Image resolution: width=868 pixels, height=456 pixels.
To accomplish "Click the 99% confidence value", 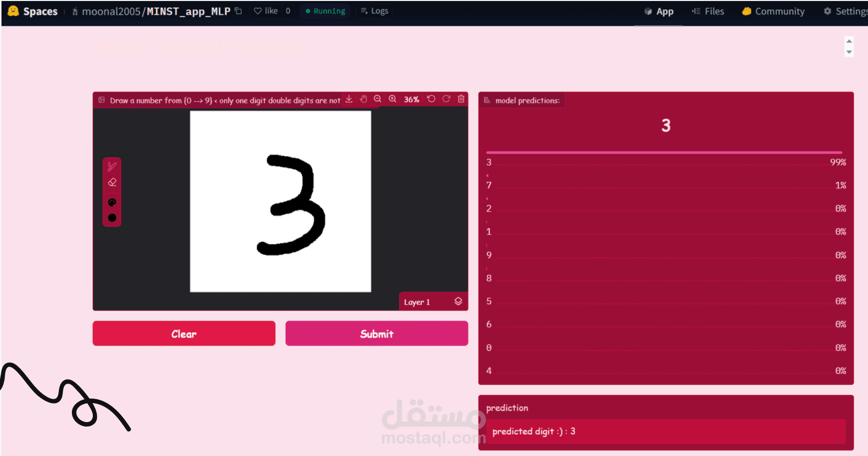I will [x=838, y=162].
